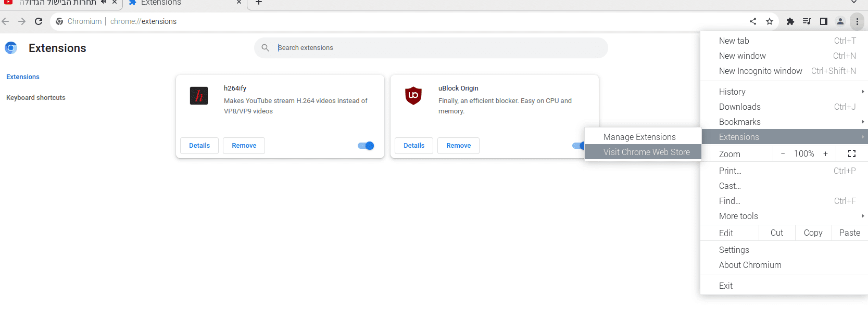Click the site info icon in address bar
Viewport: 868px width, 321px height.
(x=59, y=21)
